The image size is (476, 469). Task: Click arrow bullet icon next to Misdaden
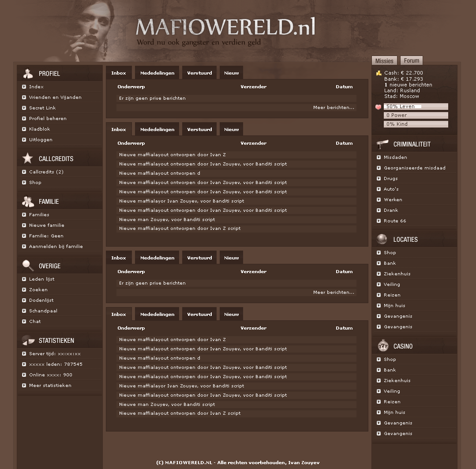379,158
